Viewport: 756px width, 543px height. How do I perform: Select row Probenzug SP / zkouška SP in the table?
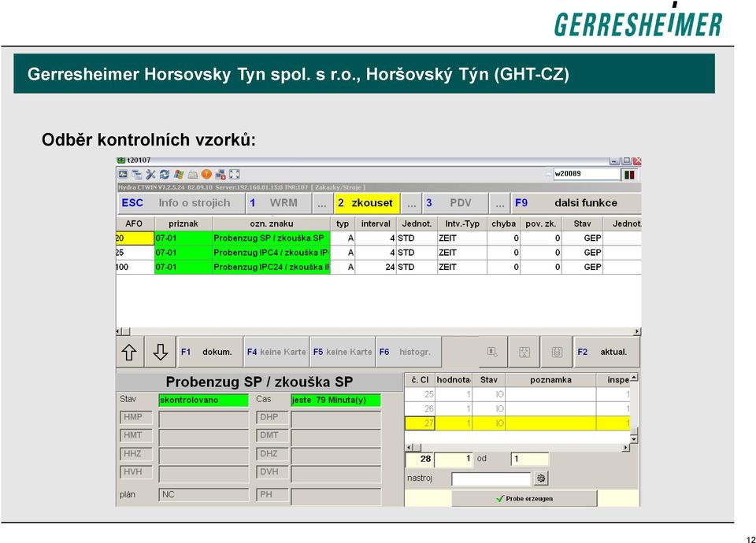point(379,238)
